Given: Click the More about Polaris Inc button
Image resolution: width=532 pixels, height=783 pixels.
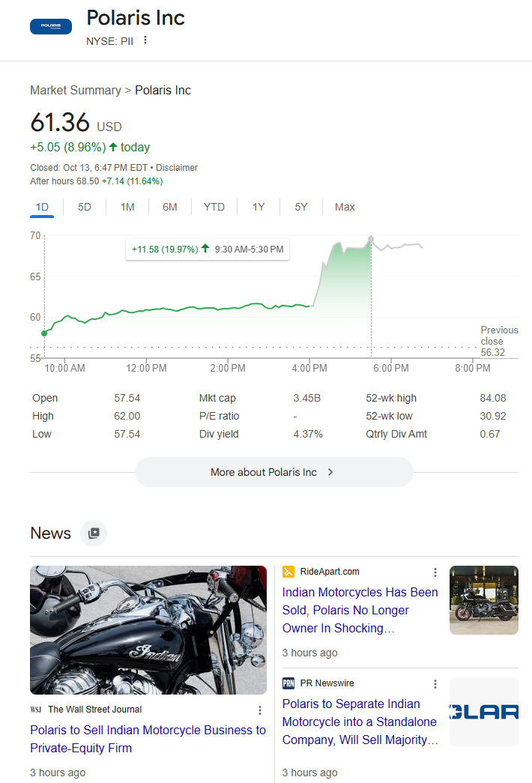Looking at the screenshot, I should [273, 472].
